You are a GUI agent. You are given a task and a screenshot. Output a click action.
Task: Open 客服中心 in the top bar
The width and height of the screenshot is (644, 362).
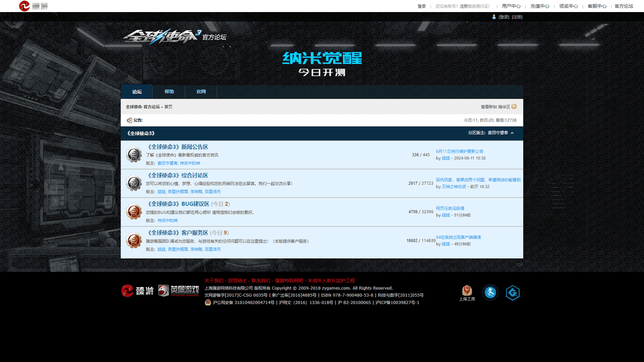597,6
